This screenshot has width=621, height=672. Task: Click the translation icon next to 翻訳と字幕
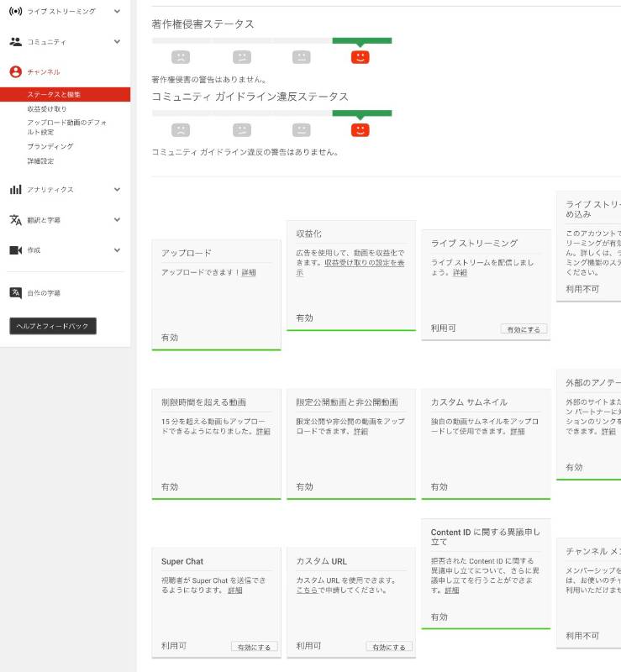[x=16, y=220]
